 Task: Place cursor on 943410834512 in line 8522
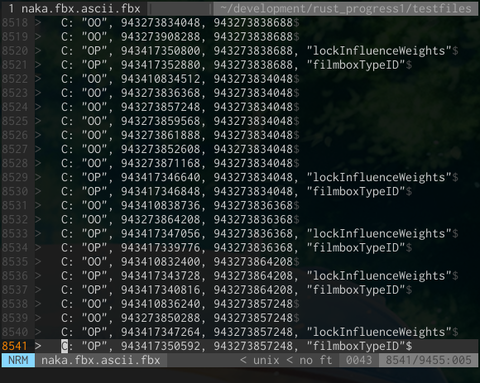click(160, 79)
